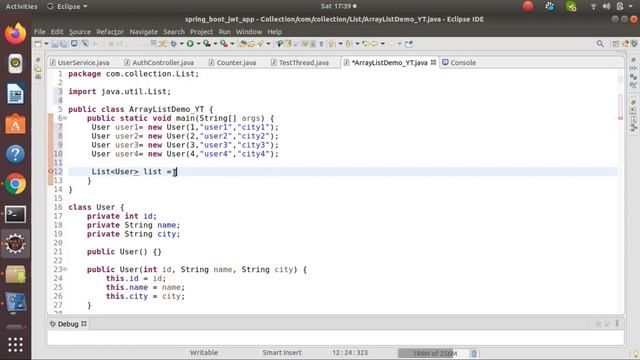
Task: Click the 'Writable' status bar entry
Action: pos(204,353)
